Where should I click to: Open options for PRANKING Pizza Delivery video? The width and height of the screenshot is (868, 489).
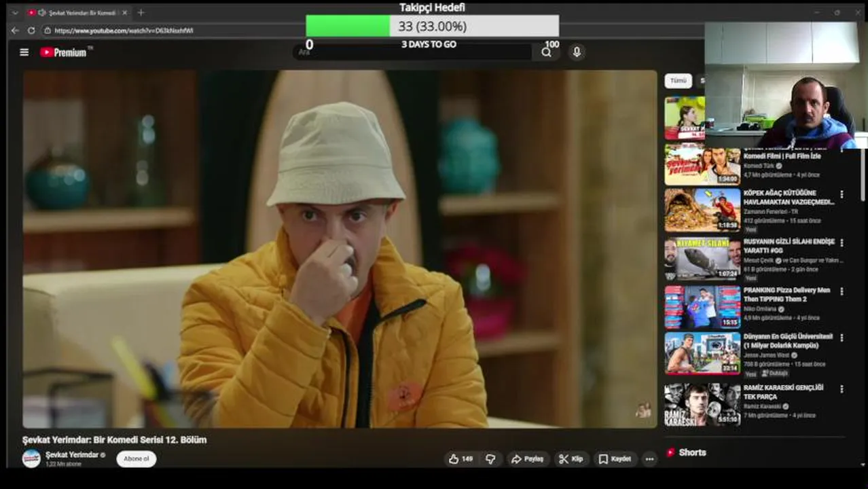coord(842,291)
